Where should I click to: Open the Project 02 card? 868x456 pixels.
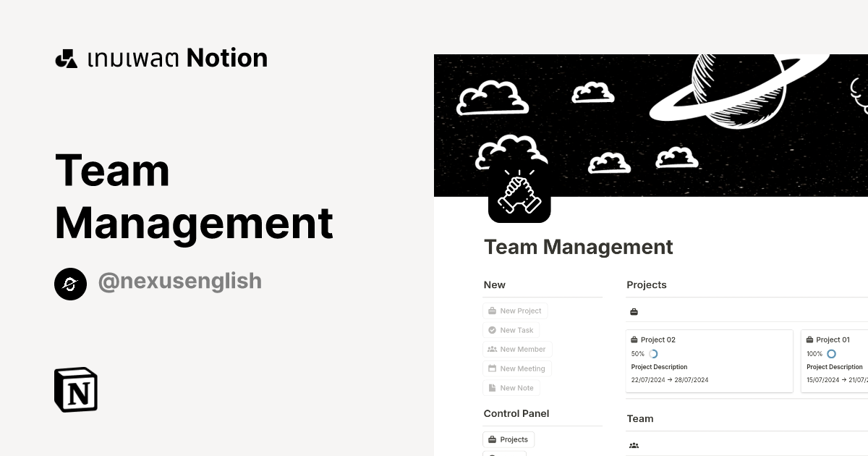pos(709,360)
